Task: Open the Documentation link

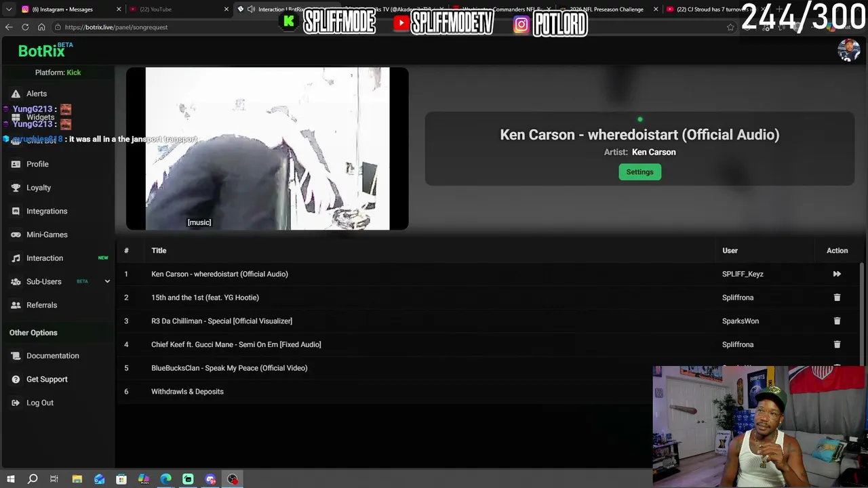Action: (x=53, y=356)
